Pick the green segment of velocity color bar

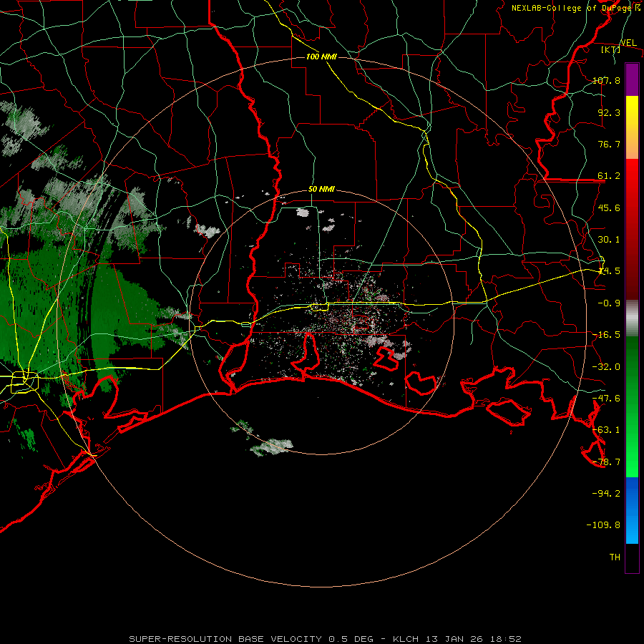click(632, 406)
